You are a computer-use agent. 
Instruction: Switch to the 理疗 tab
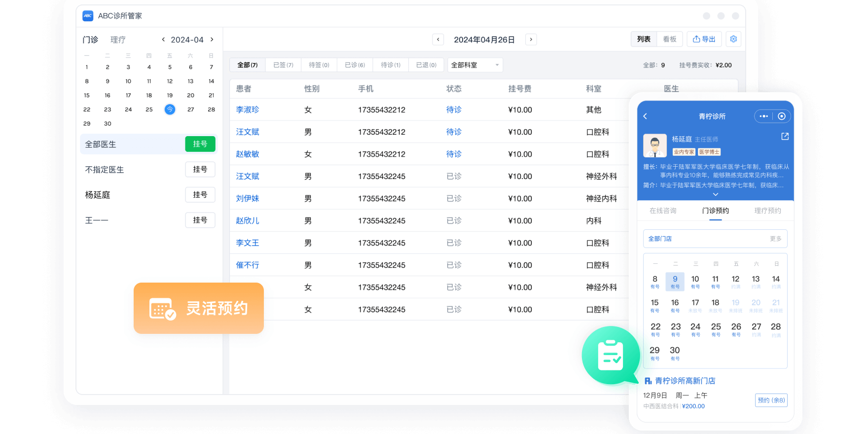click(x=118, y=39)
